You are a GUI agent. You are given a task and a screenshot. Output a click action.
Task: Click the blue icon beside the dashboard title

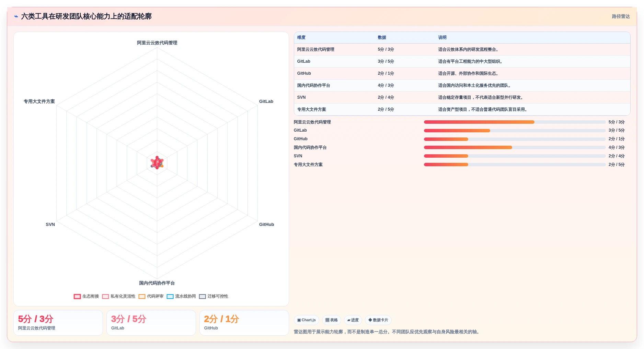(16, 16)
